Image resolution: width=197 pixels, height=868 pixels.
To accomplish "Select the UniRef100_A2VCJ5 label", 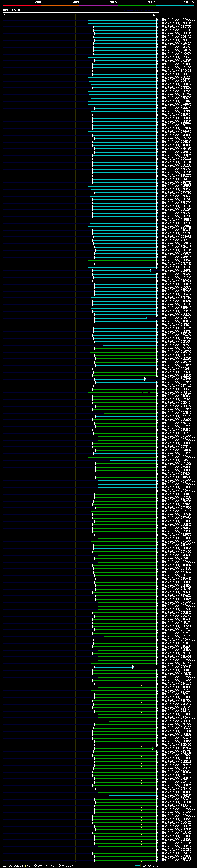I will point(176,853).
